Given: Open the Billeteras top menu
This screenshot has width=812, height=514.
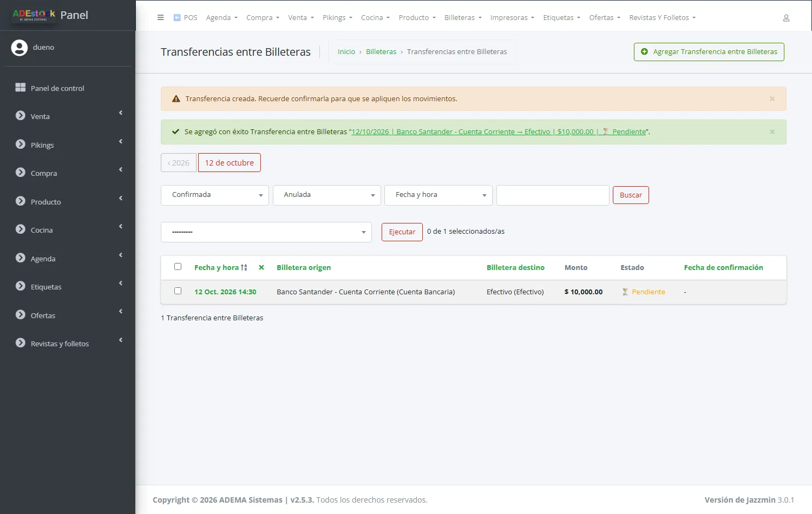Looking at the screenshot, I should click(x=463, y=17).
